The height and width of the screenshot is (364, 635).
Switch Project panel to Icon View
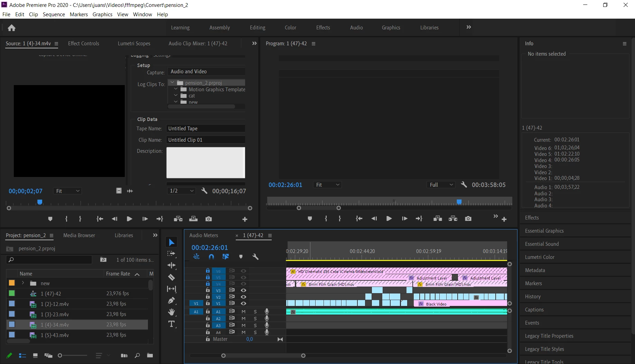pyautogui.click(x=35, y=355)
